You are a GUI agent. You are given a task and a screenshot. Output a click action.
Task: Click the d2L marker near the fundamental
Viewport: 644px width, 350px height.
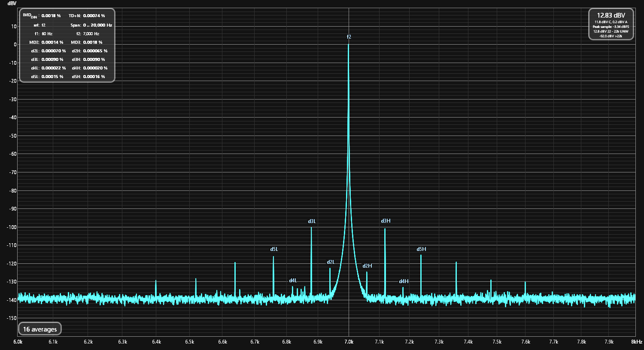click(331, 262)
